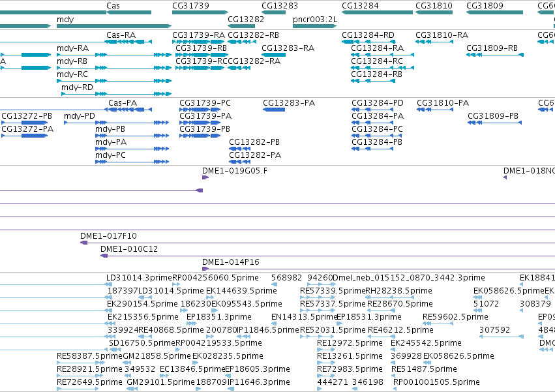Select the GM21858.5prime EST
The image size is (555, 392).
(127, 363)
